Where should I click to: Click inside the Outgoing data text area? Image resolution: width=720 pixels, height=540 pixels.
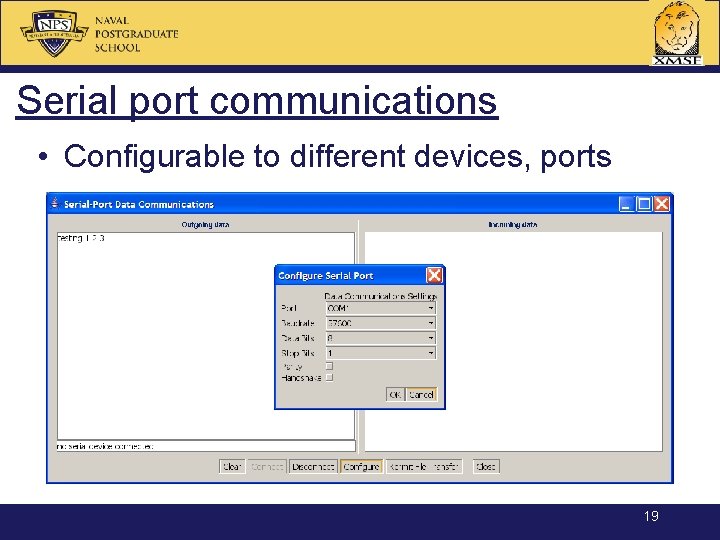[x=206, y=336]
